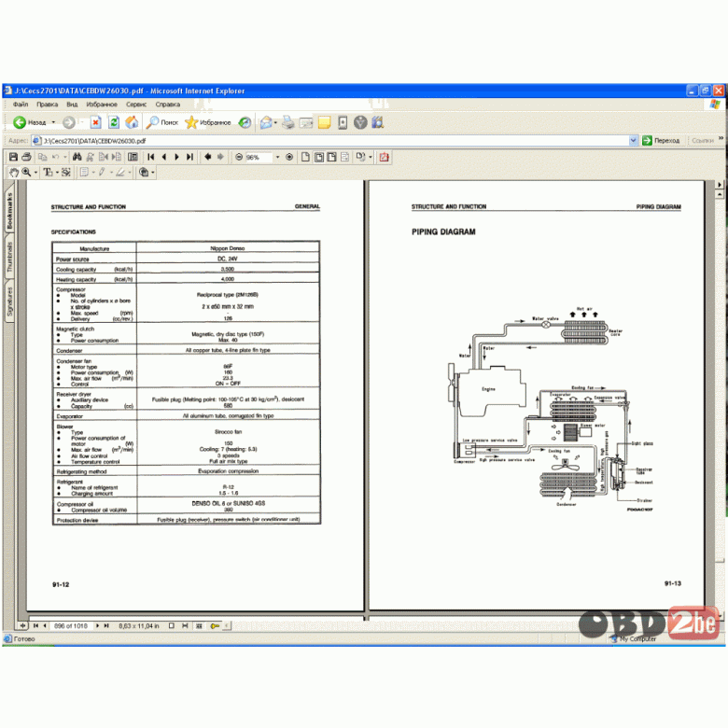Click the red Adobe Acrobat icon

(x=384, y=157)
